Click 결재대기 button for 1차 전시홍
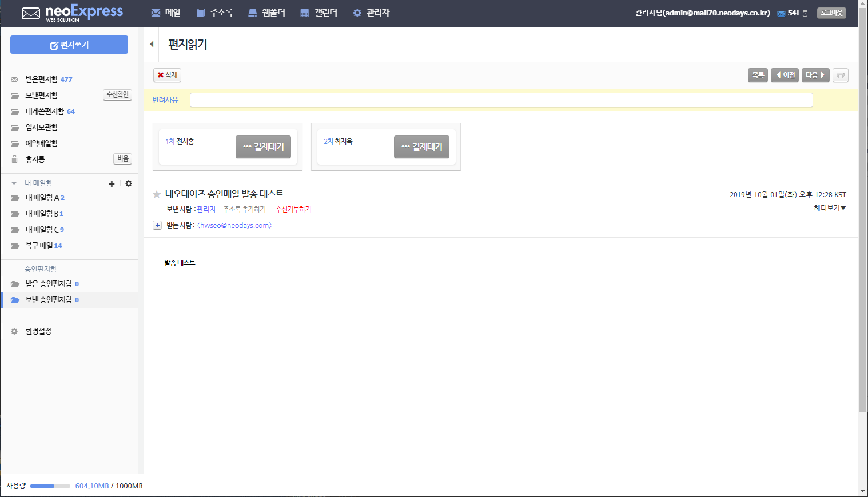The image size is (868, 497). 263,147
